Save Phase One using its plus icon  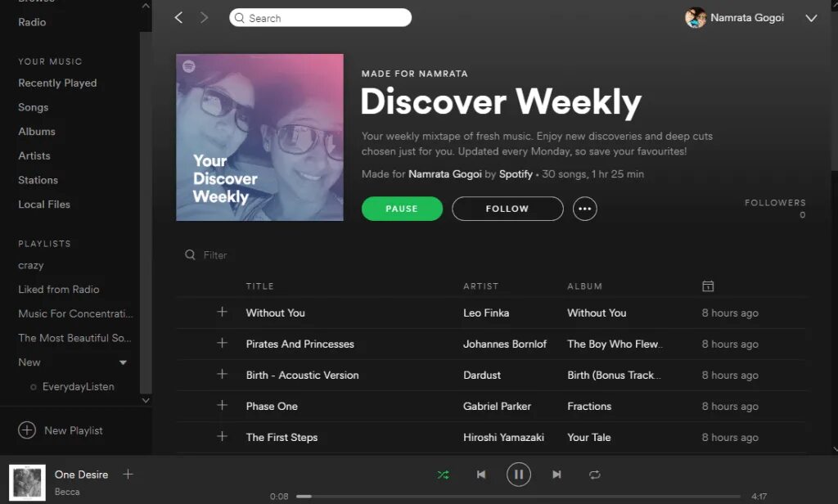click(223, 406)
